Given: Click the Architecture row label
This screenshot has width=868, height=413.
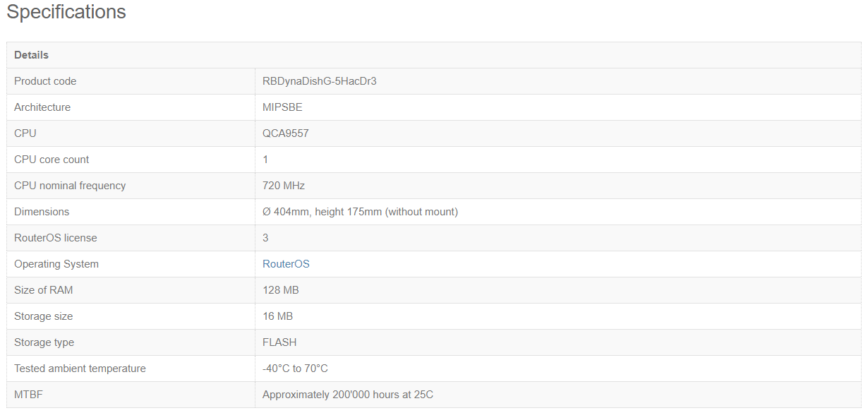Looking at the screenshot, I should [x=42, y=107].
